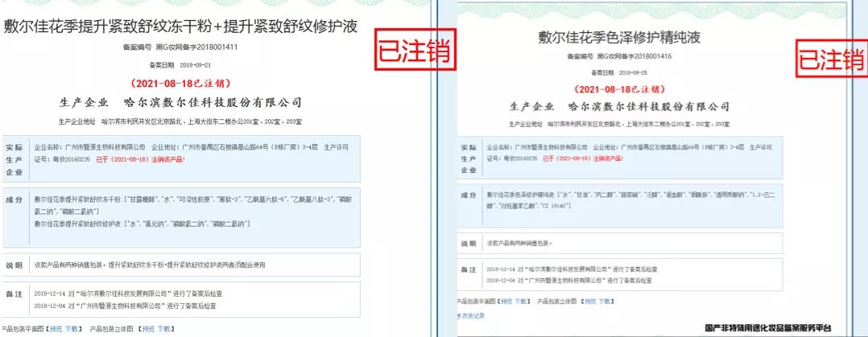Click 冻干粉 ingredient list starting with 甘露糖醇
This screenshot has height=337, width=868.
[192, 205]
